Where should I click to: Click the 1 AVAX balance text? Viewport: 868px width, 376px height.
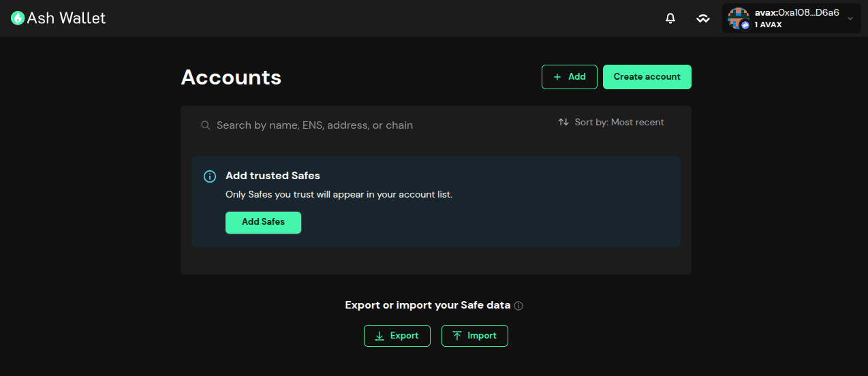pos(768,25)
